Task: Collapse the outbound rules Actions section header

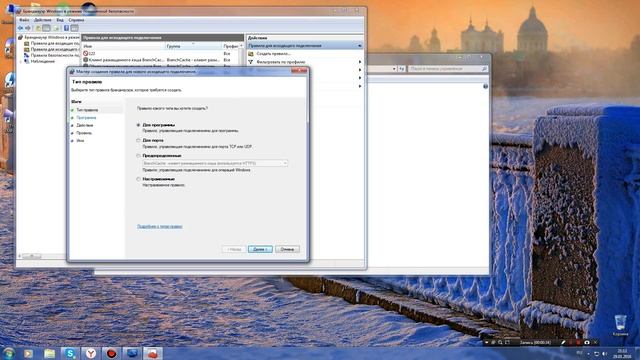Action: pyautogui.click(x=360, y=46)
